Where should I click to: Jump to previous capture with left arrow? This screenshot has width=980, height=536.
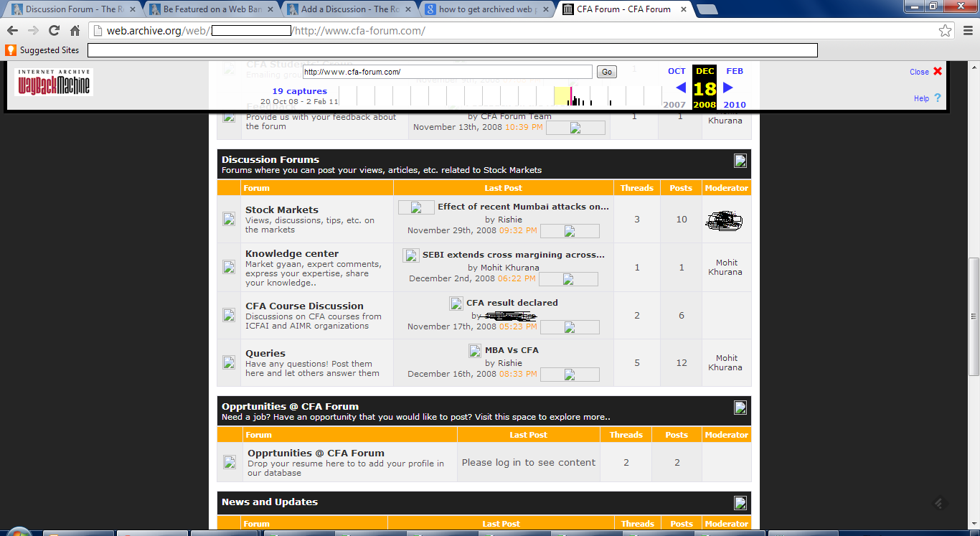pyautogui.click(x=681, y=88)
